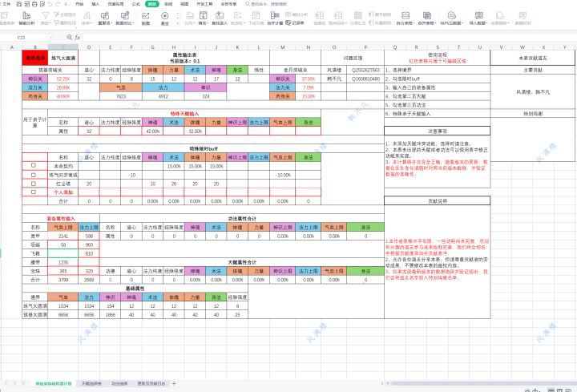Viewport: 577px width, 392px height.
Task: Open the Smart Analysis (智能分析) tool
Action: [26, 18]
